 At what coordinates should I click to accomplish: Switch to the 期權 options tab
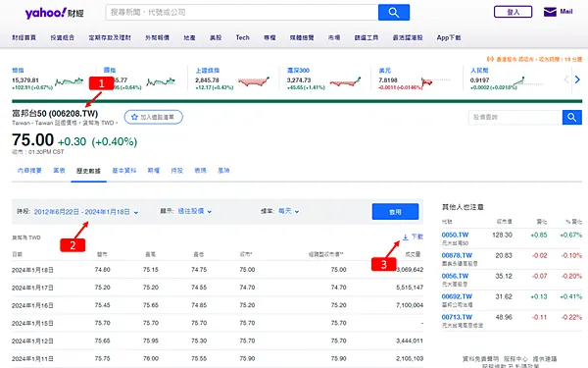[x=154, y=171]
